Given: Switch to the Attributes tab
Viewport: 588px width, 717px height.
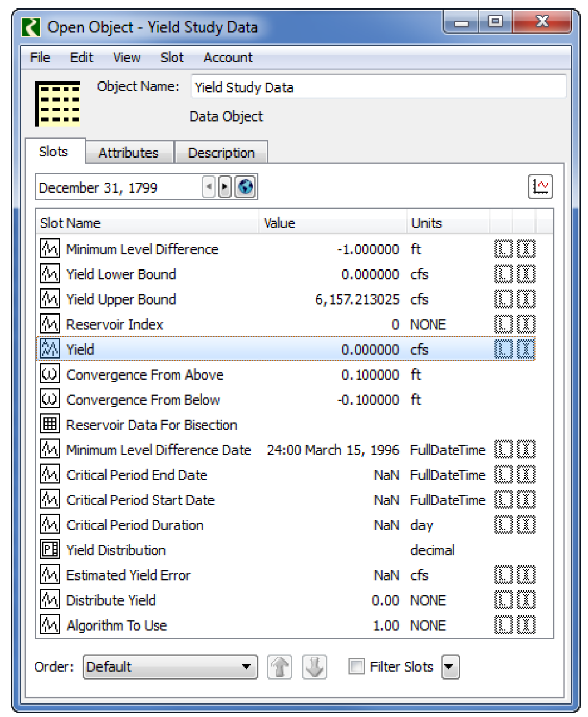Looking at the screenshot, I should 128,153.
